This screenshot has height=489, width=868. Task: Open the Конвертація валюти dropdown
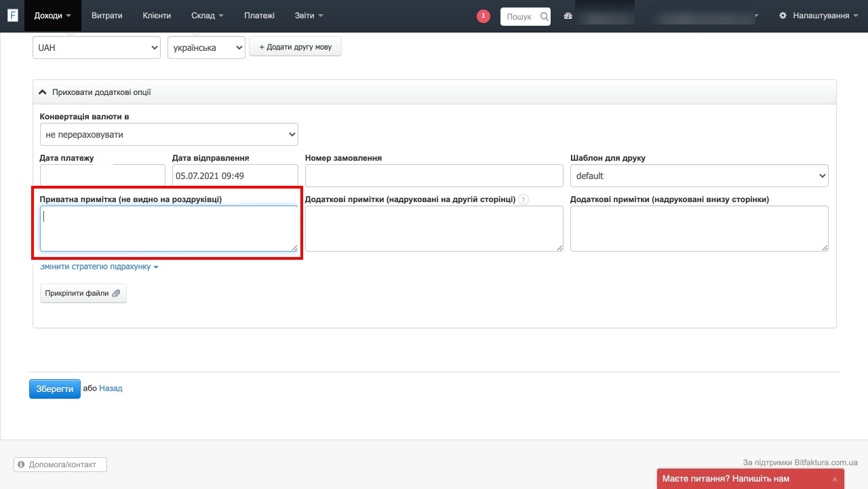tap(169, 134)
